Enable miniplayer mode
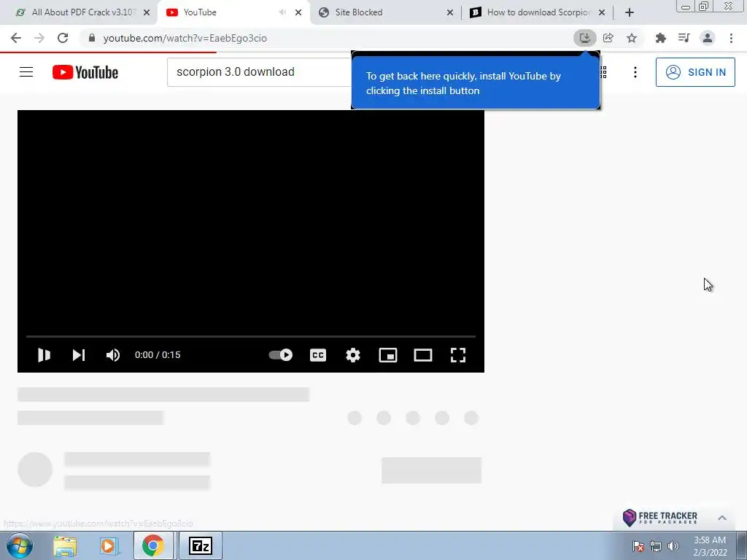The width and height of the screenshot is (747, 560). click(x=388, y=355)
